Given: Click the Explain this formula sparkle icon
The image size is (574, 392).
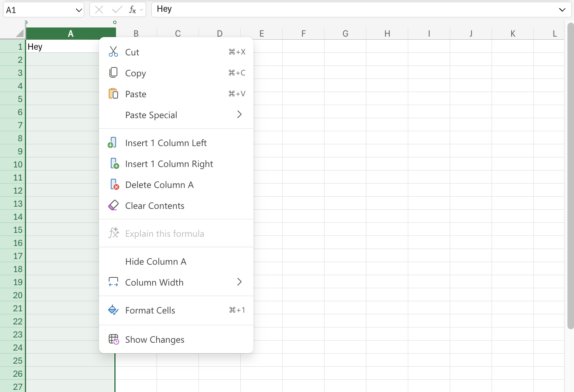Looking at the screenshot, I should 114,233.
